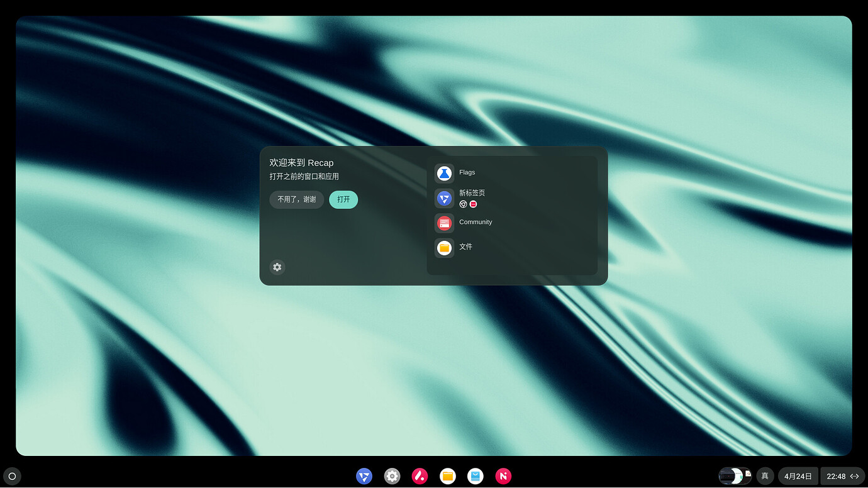868x488 pixels.
Task: Open Settings from the shelf
Action: (x=392, y=476)
